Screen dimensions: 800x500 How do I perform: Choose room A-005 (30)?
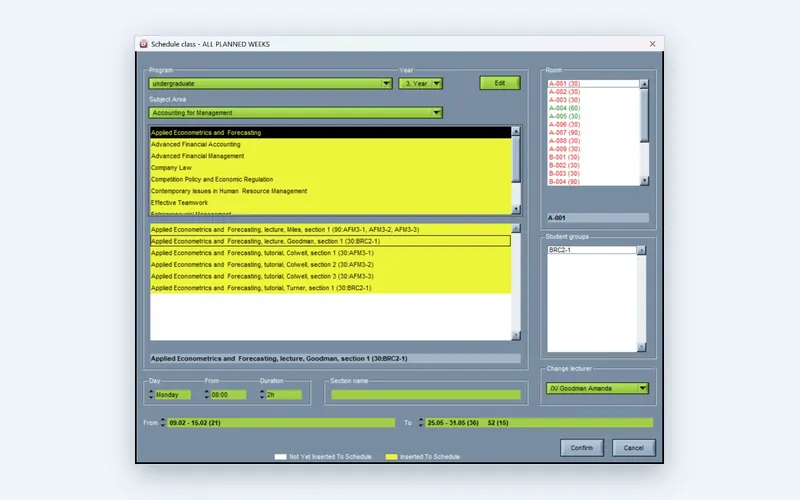(x=593, y=116)
